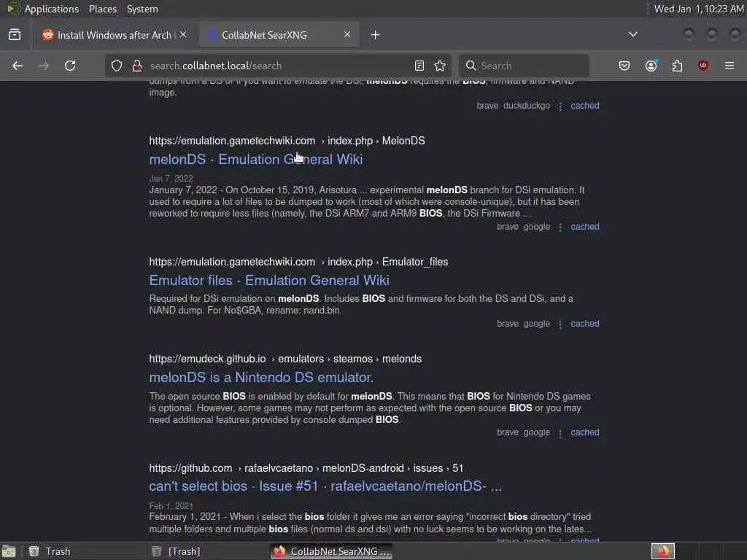The width and height of the screenshot is (747, 560).
Task: Open can't select bios Issue #51 result
Action: pyautogui.click(x=325, y=486)
